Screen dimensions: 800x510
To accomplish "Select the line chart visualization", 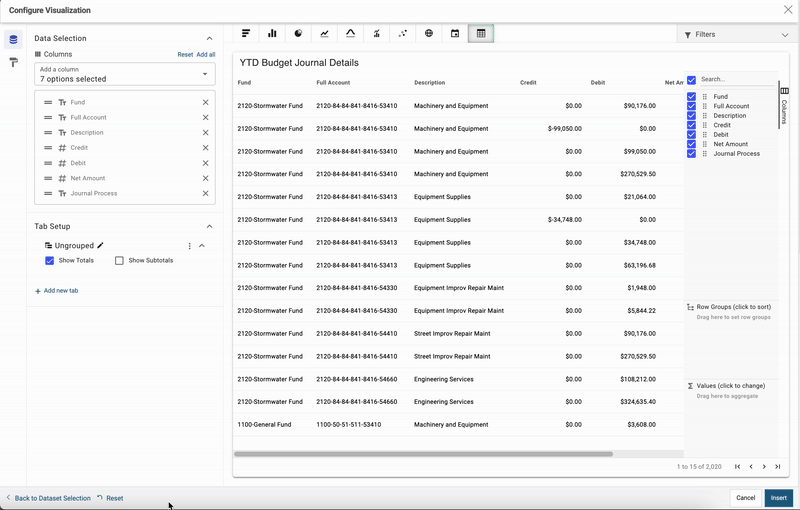I will (x=324, y=34).
